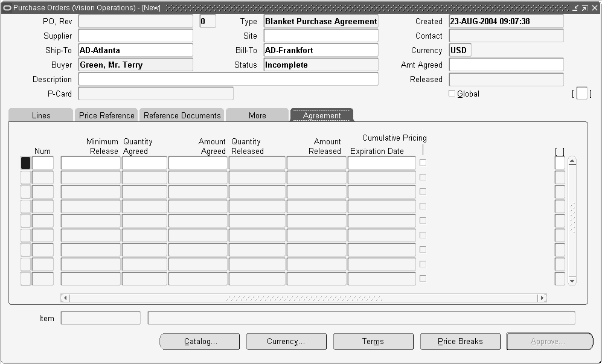Screen dimensions: 602x364
Task: Minimize the Purchase Orders window
Action: (575, 8)
